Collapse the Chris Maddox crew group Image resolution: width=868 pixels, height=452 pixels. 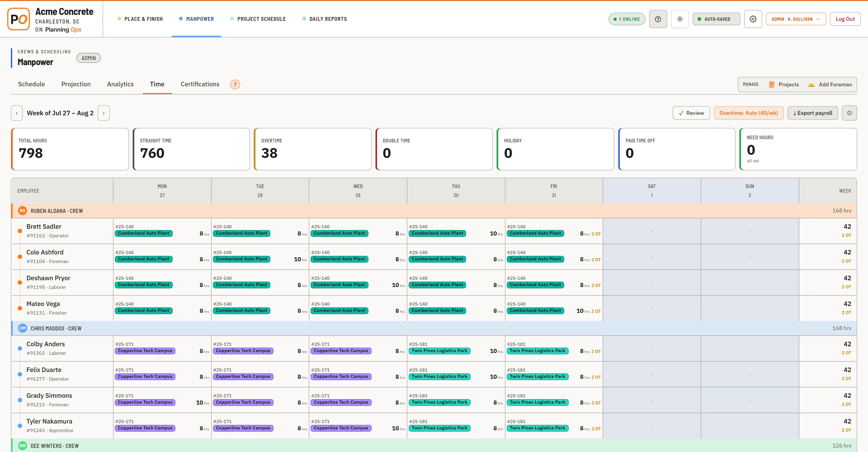pos(434,328)
